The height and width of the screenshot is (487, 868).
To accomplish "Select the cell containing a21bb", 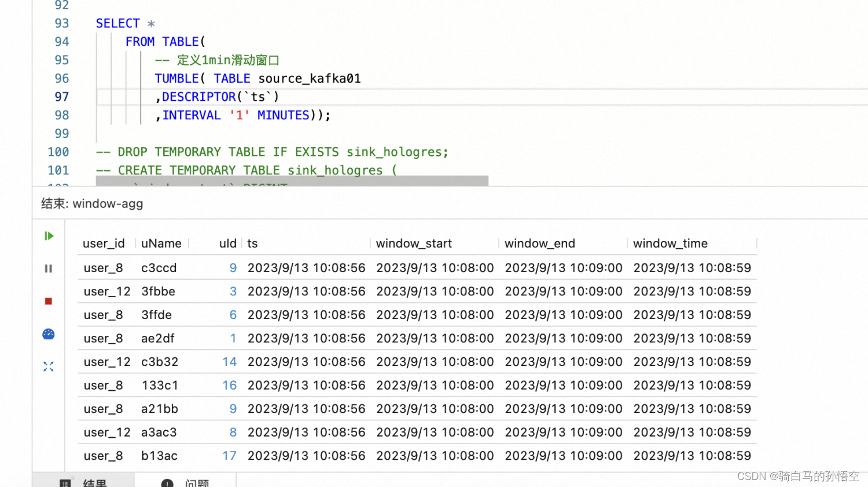I will tap(160, 409).
